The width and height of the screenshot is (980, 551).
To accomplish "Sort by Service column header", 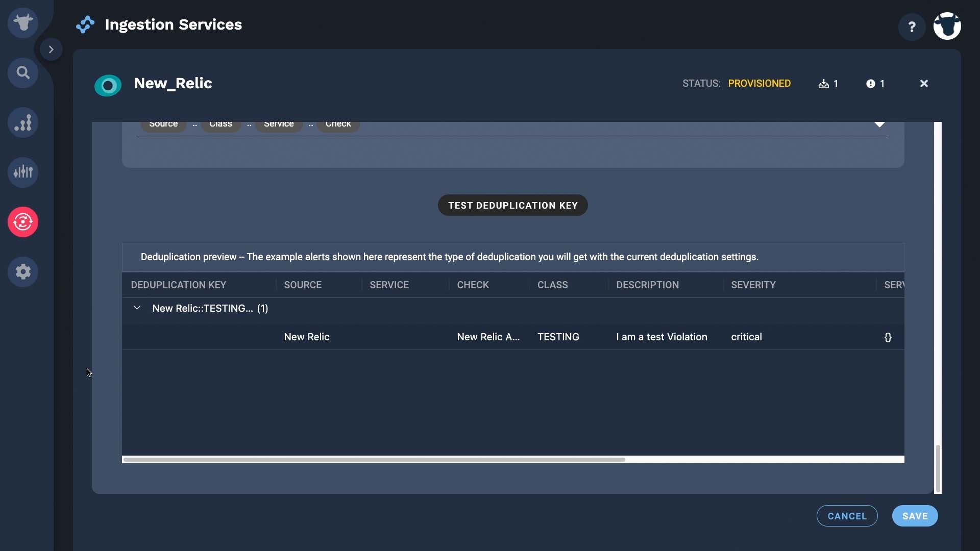I will point(389,285).
